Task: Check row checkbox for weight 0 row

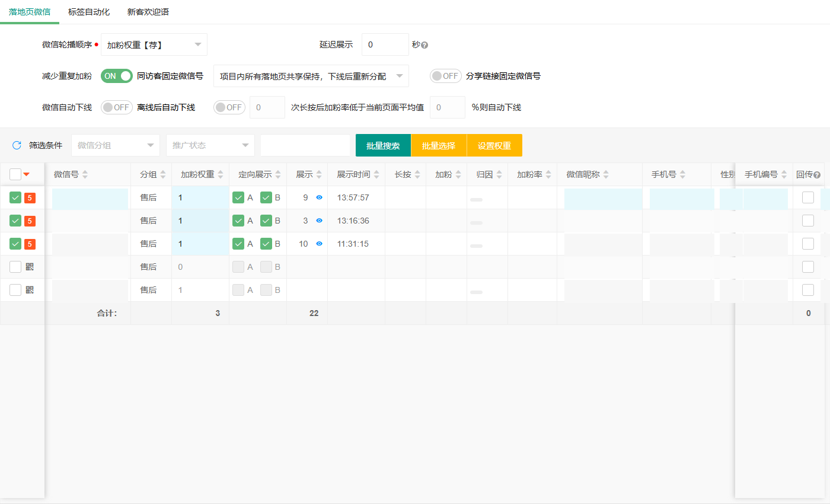Action: (x=15, y=267)
